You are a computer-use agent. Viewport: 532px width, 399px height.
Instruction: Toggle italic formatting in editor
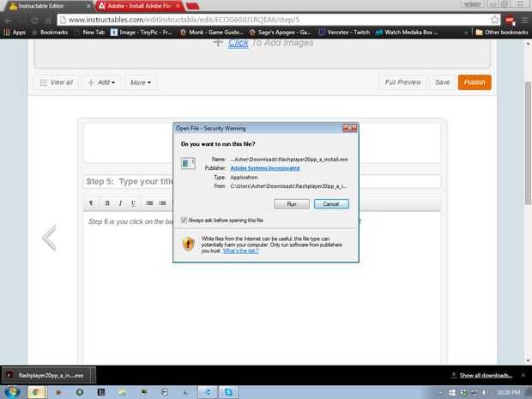[x=120, y=203]
